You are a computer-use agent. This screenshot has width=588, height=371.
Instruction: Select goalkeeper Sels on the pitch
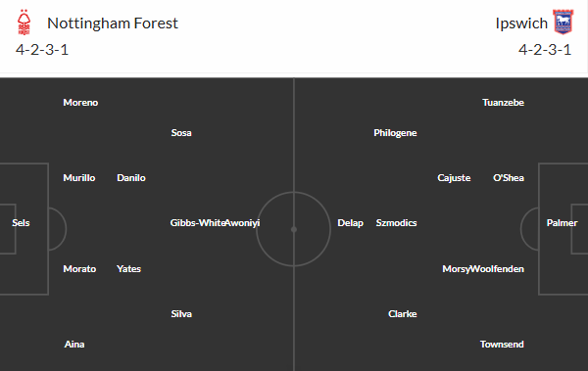(x=21, y=223)
